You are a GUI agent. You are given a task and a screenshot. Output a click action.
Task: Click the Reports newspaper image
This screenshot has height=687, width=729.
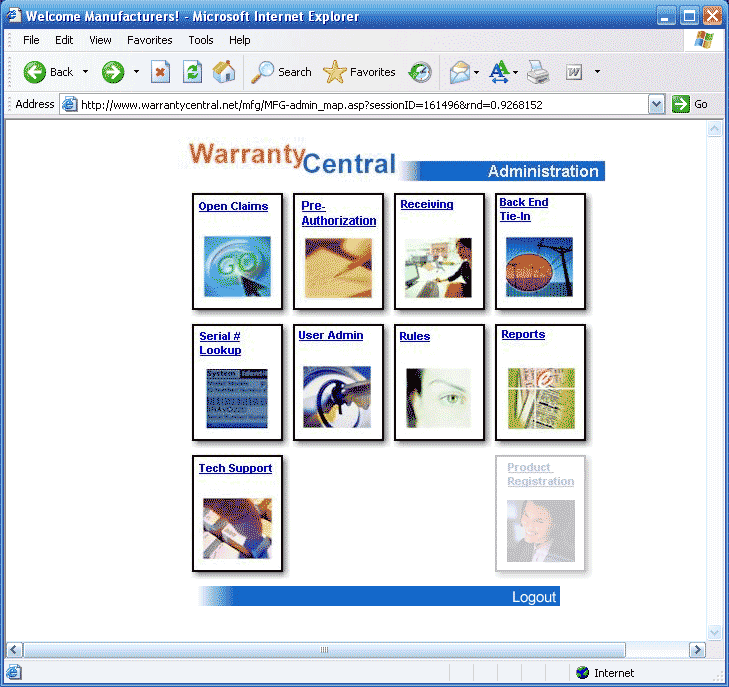tap(541, 398)
